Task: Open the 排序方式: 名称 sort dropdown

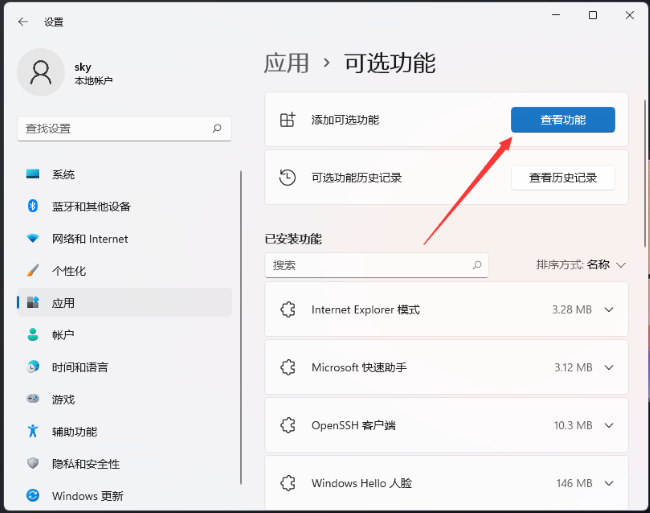Action: tap(581, 265)
